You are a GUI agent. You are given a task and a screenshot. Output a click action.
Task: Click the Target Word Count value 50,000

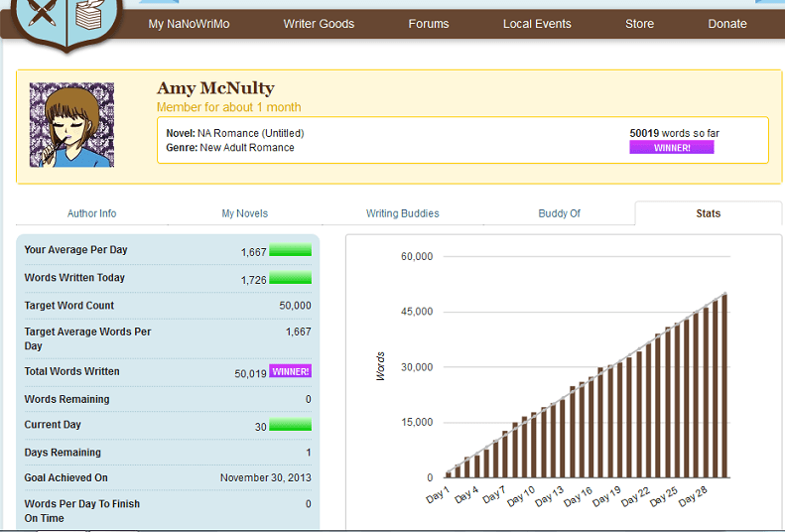[295, 306]
